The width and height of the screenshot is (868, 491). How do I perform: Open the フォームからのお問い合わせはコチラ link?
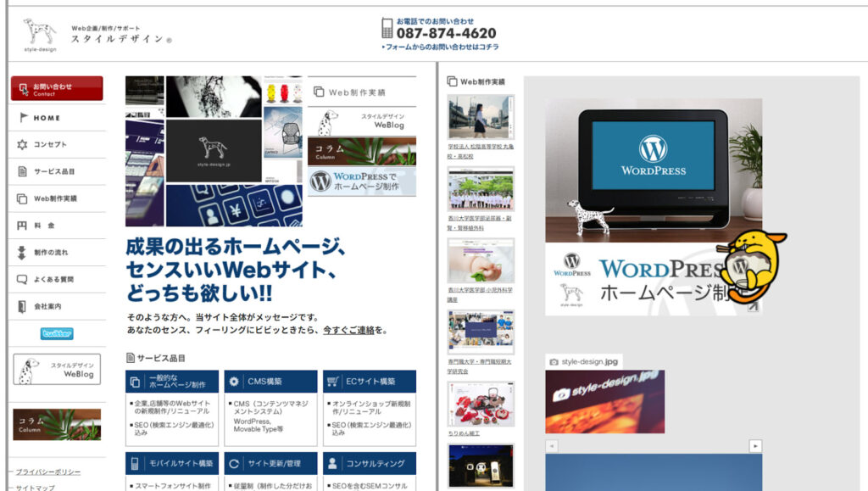tap(442, 47)
